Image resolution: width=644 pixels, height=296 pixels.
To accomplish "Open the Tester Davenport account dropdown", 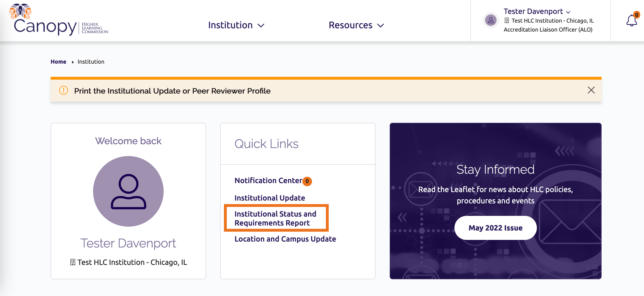I will (x=536, y=12).
